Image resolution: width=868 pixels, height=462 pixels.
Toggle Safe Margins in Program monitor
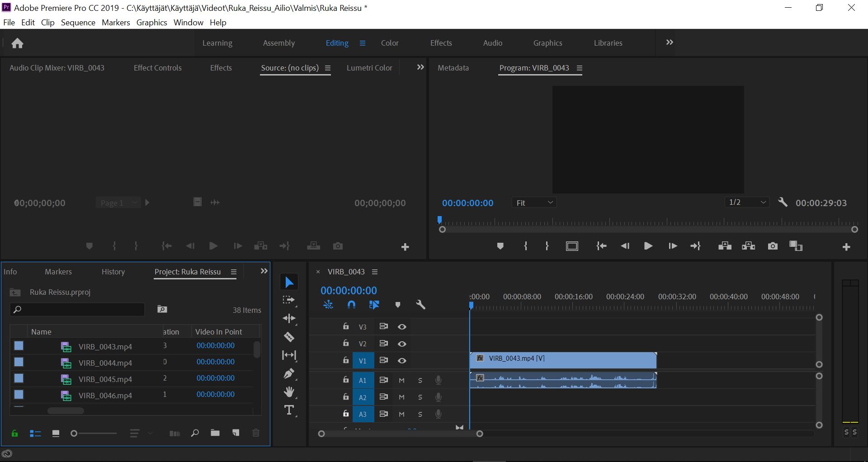tap(572, 246)
